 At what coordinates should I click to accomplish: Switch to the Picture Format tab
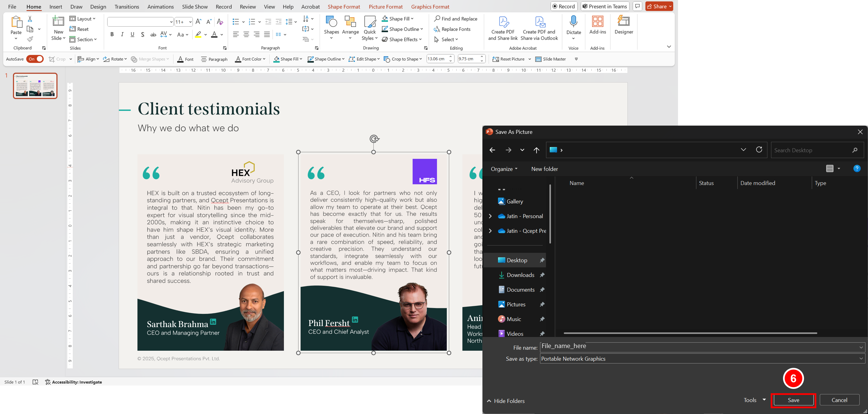[x=386, y=7]
